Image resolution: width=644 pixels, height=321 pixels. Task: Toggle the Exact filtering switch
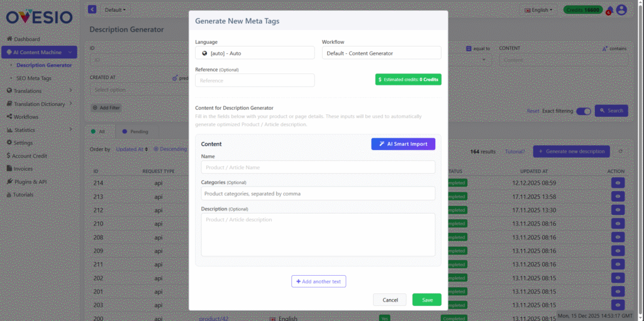pos(583,111)
